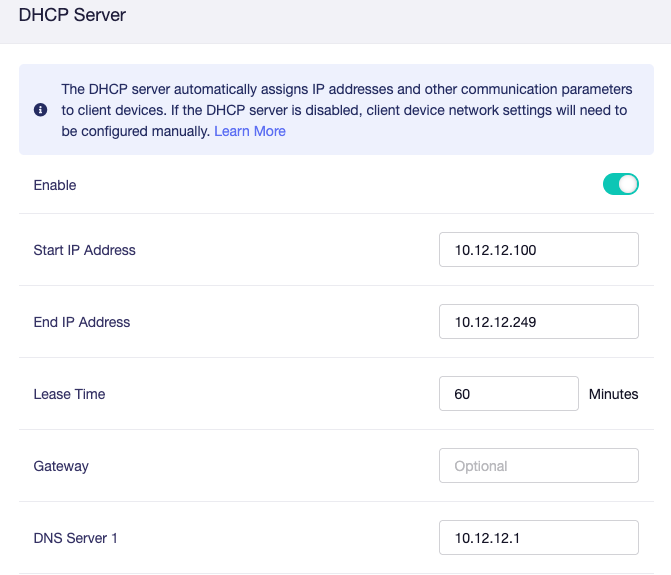Click the Enable label text
This screenshot has width=671, height=575.
tap(55, 185)
